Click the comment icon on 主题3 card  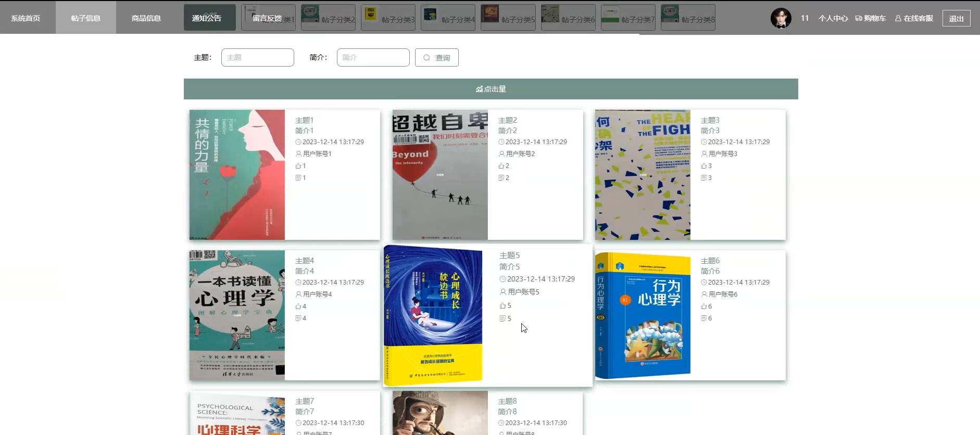pos(704,178)
